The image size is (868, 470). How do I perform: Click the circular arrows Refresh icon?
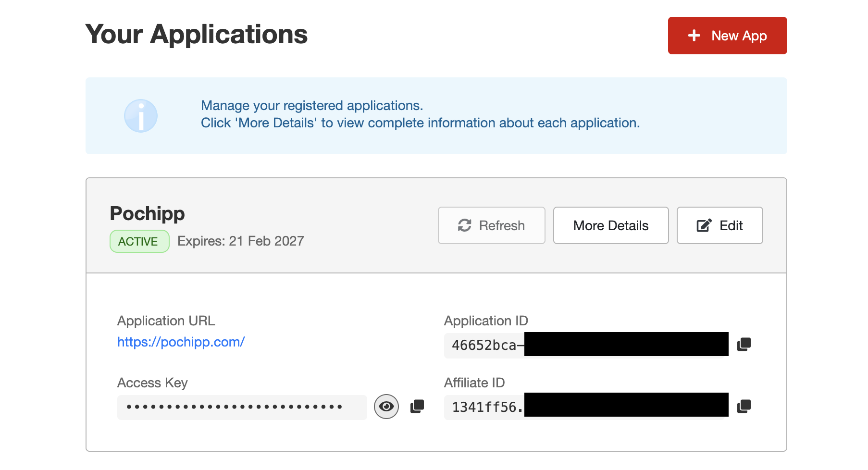(x=464, y=225)
